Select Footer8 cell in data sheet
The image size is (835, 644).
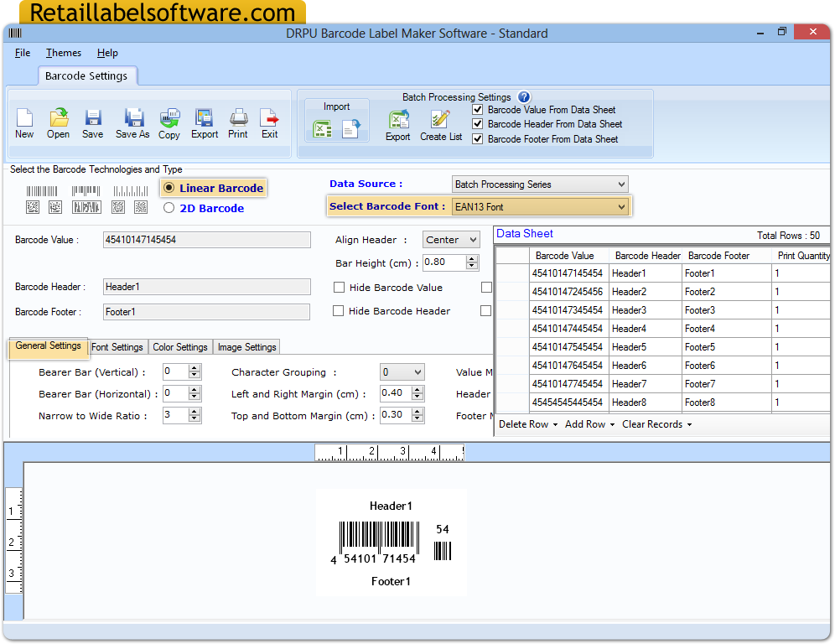pos(727,402)
